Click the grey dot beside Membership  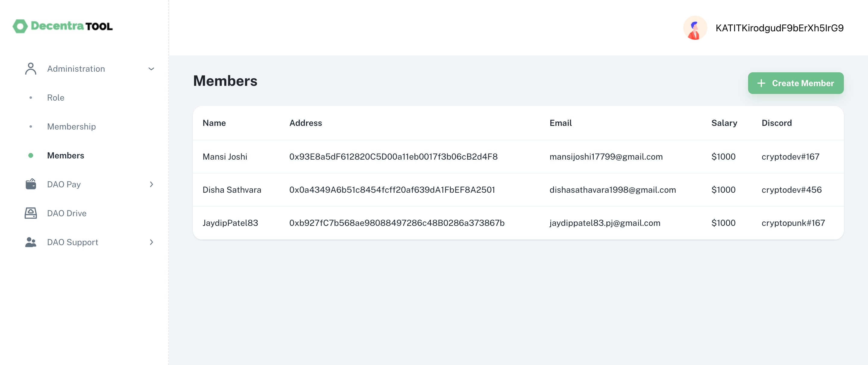click(x=31, y=126)
